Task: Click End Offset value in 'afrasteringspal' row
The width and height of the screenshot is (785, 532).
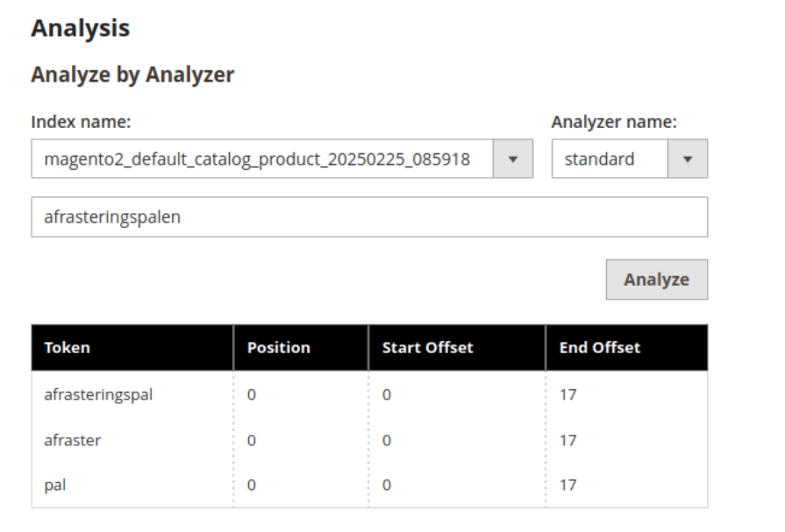Action: [567, 395]
